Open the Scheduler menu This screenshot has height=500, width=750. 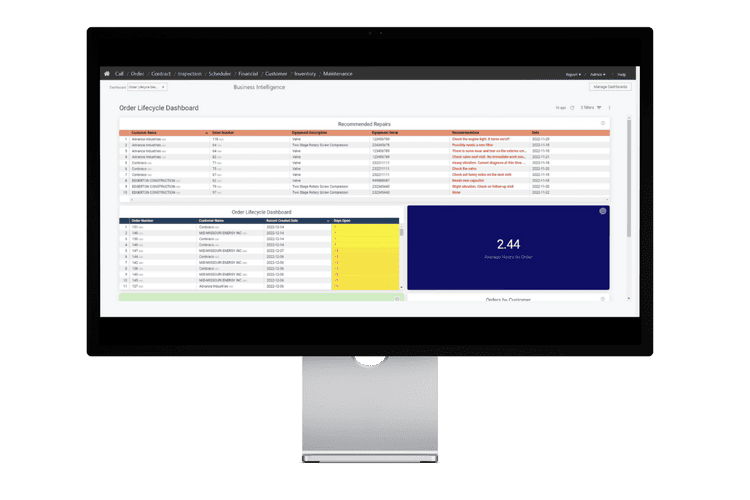pyautogui.click(x=220, y=74)
